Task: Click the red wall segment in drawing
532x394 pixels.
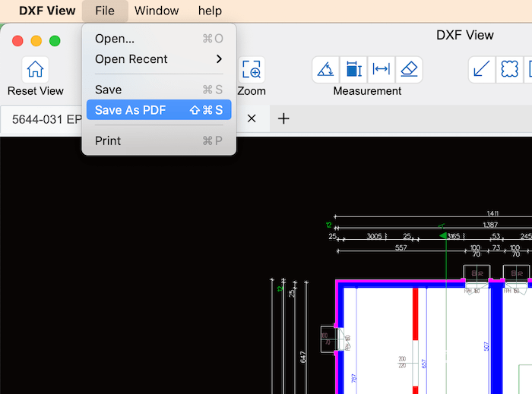Action: click(416, 319)
